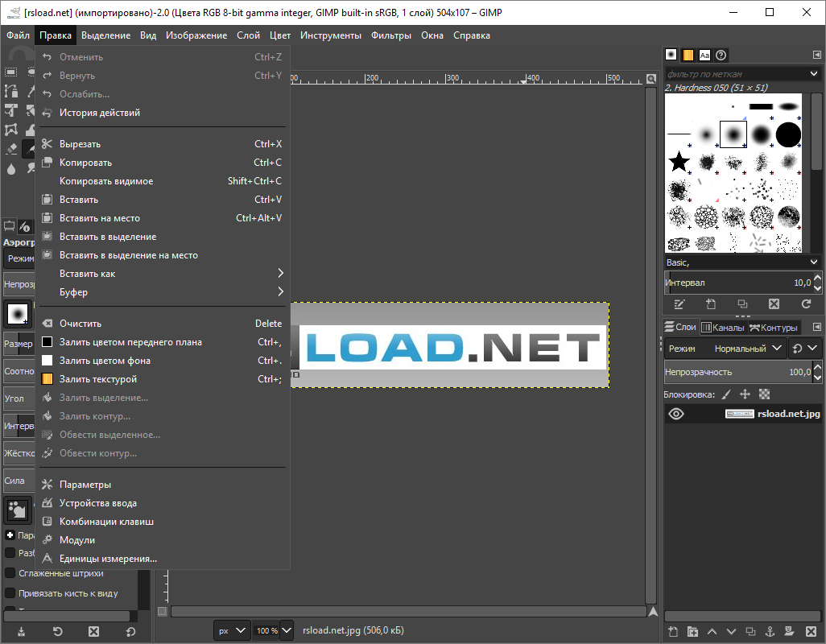826x644 pixels.
Task: Open the brushes dock configure menu
Action: pyautogui.click(x=816, y=55)
